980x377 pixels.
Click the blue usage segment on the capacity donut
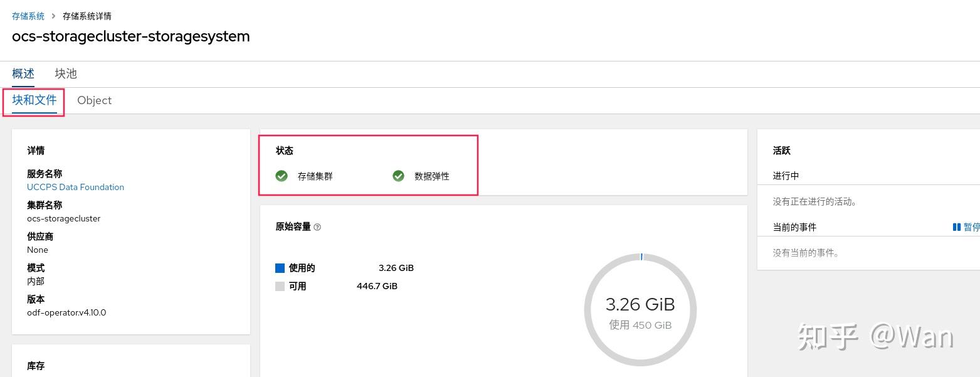(641, 257)
